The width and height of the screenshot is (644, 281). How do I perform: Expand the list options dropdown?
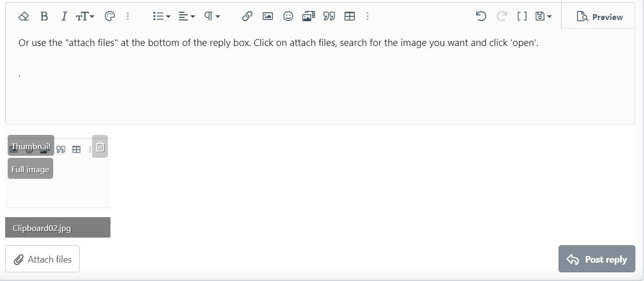[x=162, y=16]
